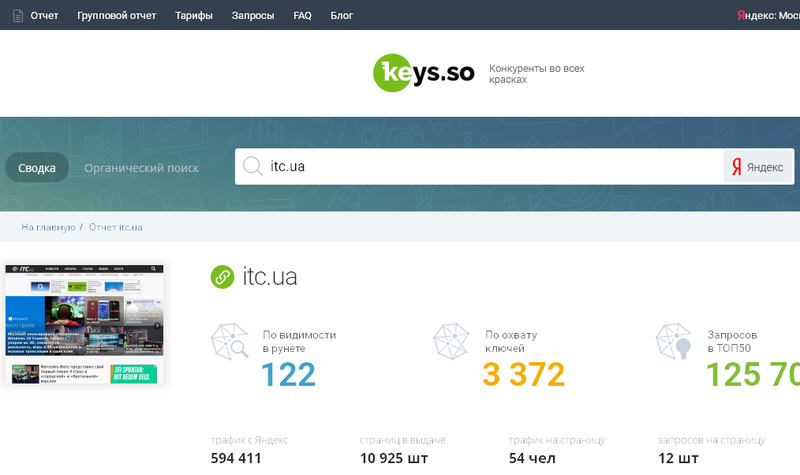Go to the Тарифы page
This screenshot has height=475, width=800.
pyautogui.click(x=194, y=16)
